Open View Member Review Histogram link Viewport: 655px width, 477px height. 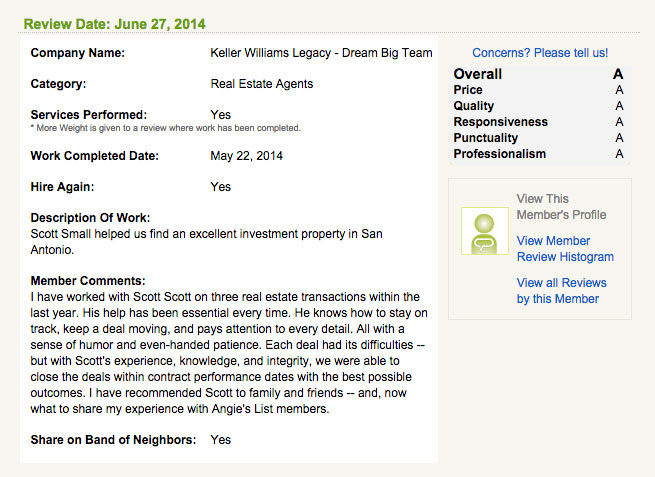(565, 249)
